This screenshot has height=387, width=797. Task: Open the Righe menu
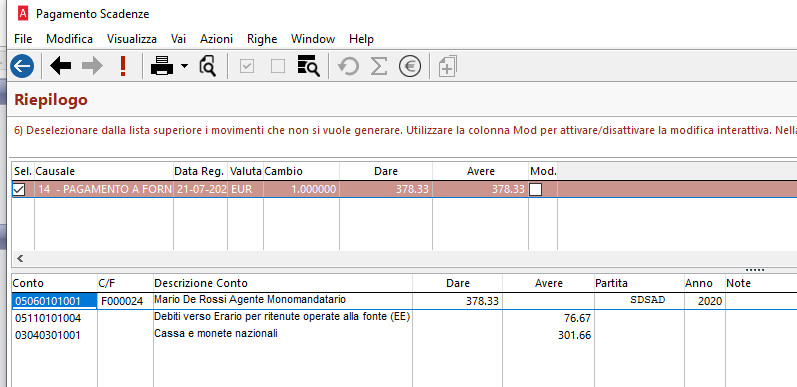coord(262,39)
